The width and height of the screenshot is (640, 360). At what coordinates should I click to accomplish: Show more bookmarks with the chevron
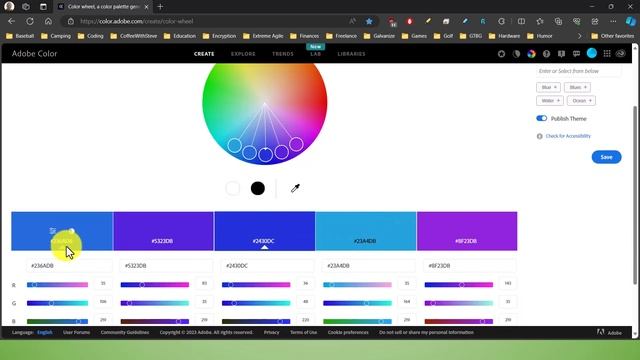[x=579, y=36]
